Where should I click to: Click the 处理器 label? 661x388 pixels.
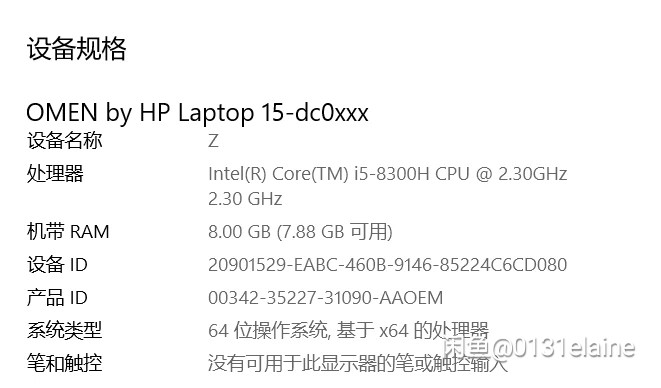(x=55, y=173)
